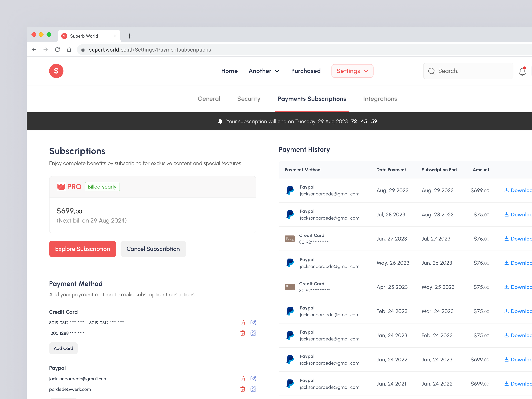
Task: Click the browser reload icon
Action: point(58,50)
